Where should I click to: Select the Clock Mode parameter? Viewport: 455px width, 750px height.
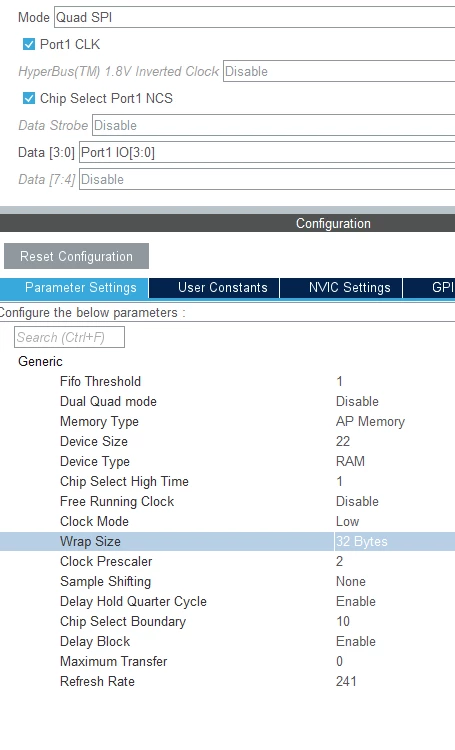tap(94, 521)
